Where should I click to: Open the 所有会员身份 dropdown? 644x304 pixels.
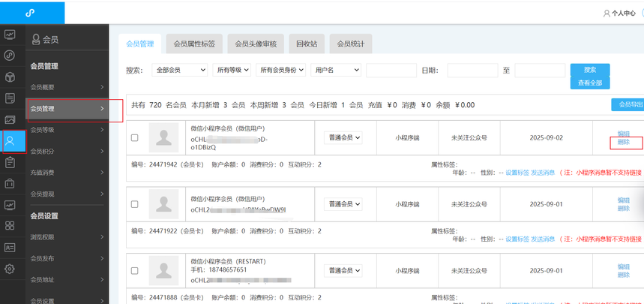coord(281,70)
